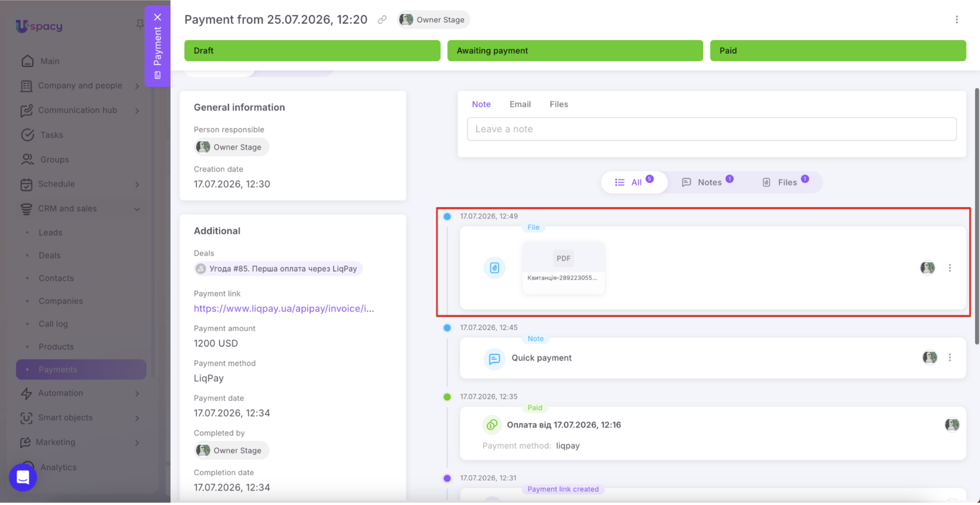Click the page vertical scrollbar

tap(977, 216)
